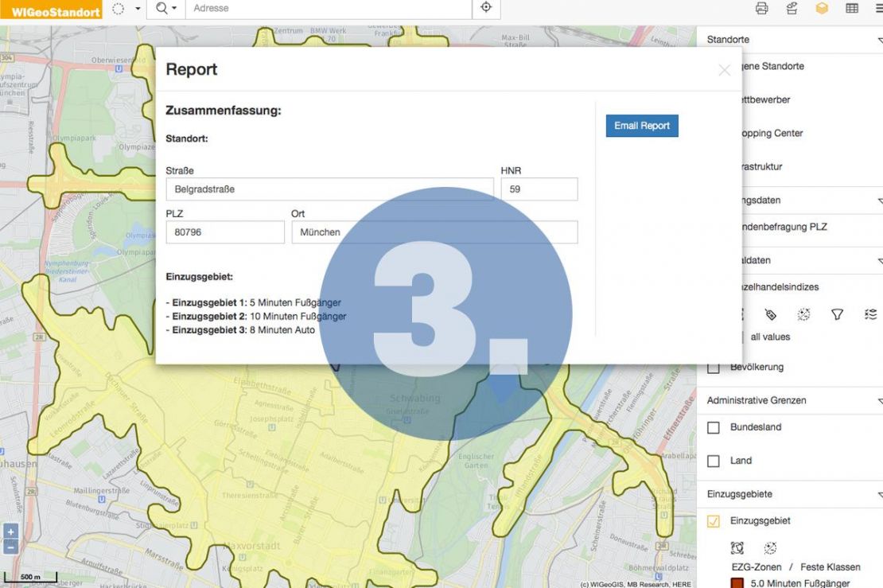Open the selection tool dropdown arrow
This screenshot has height=588, width=883.
pos(138,9)
